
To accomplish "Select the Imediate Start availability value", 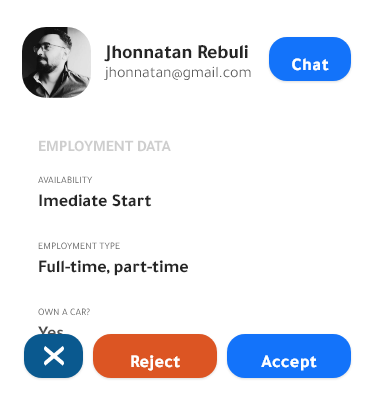I will [95, 201].
